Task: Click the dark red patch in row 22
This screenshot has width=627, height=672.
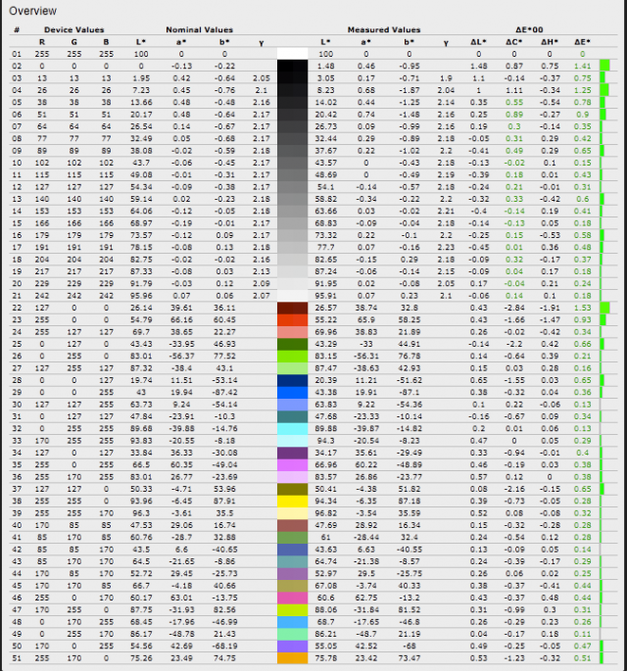Action: [292, 308]
